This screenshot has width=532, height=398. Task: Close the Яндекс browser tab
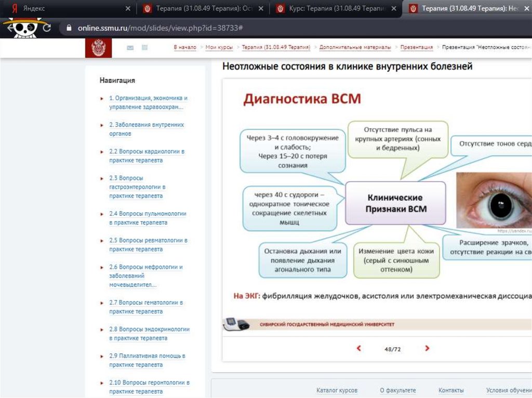[x=128, y=8]
